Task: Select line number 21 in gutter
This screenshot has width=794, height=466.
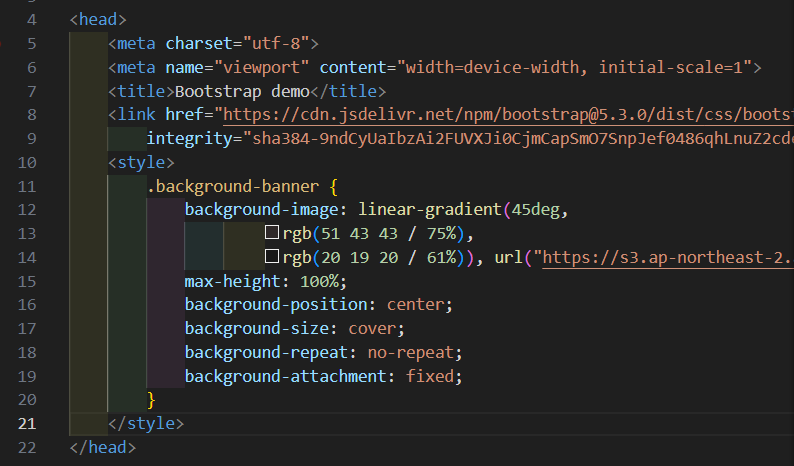Action: coord(27,423)
